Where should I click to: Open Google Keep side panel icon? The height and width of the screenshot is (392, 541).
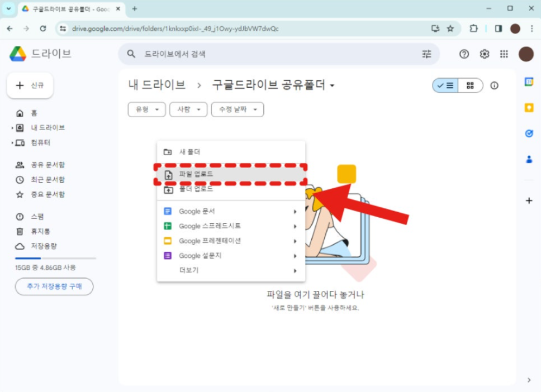coord(529,108)
